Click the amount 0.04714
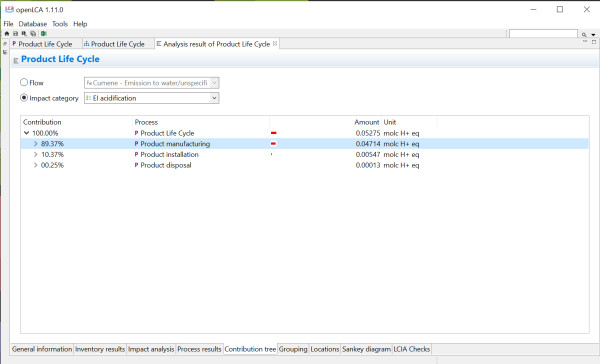Image resolution: width=600 pixels, height=364 pixels. [368, 144]
